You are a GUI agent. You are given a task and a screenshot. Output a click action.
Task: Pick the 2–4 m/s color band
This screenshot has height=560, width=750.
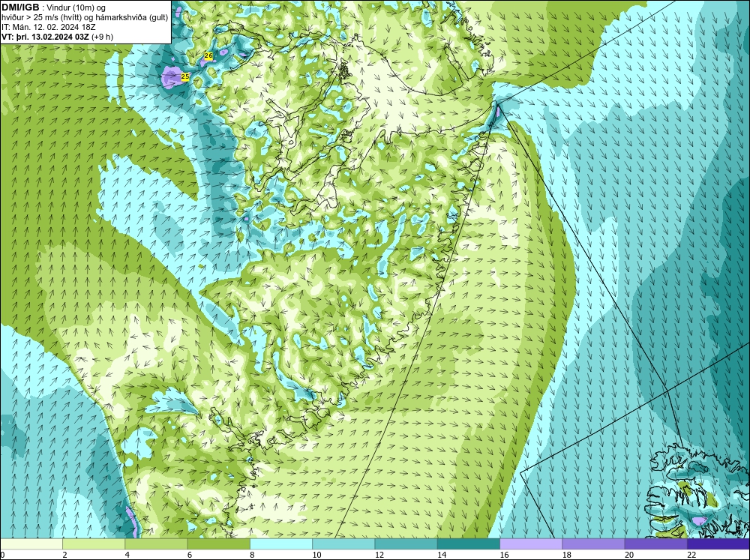94,544
